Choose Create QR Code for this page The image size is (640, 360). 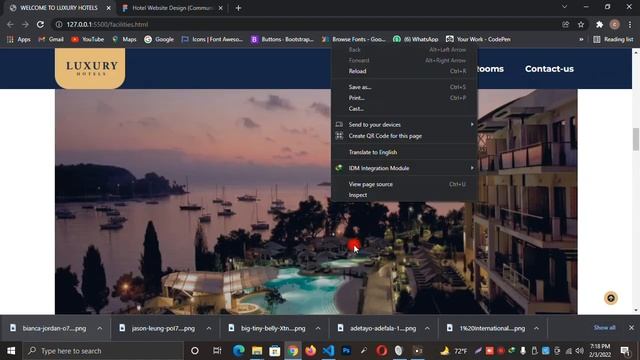pyautogui.click(x=404, y=136)
